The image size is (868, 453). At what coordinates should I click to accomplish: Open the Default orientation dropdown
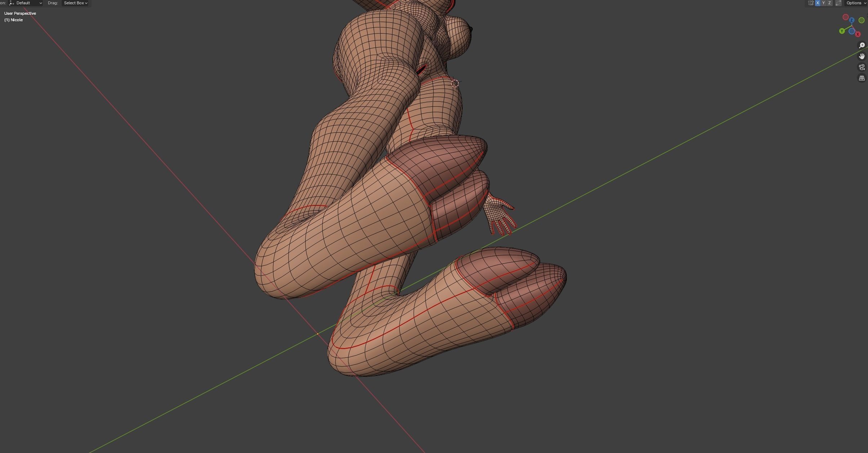click(26, 3)
